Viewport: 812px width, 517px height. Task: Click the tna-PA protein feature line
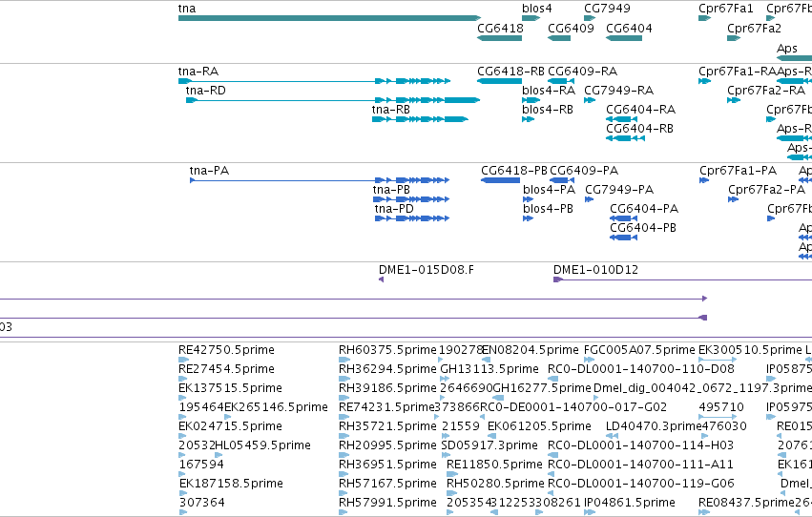coord(320,180)
